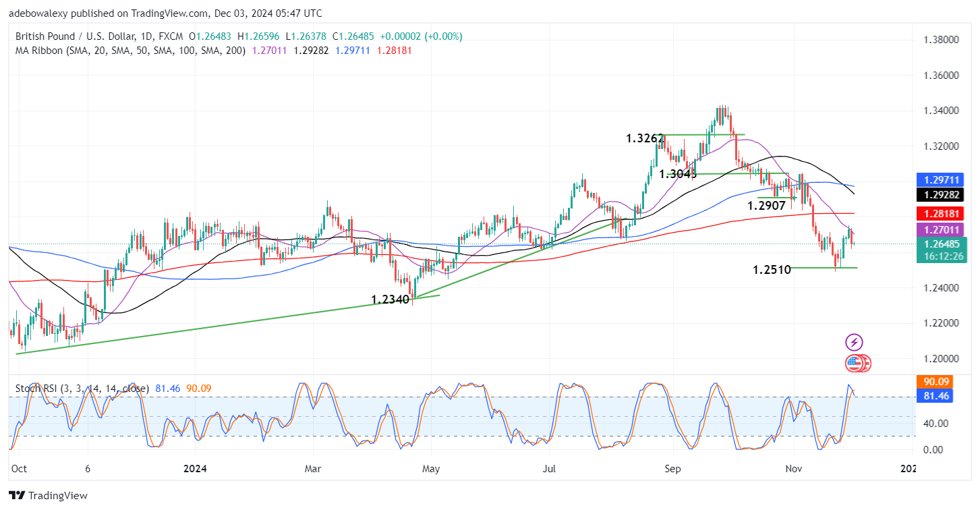
Task: Click the 1.24000 price scale label
Action: (942, 288)
